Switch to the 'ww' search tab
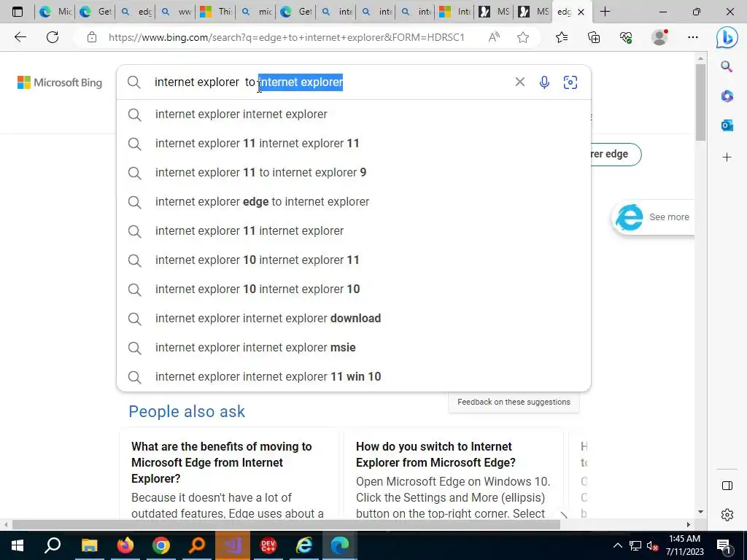 click(175, 12)
